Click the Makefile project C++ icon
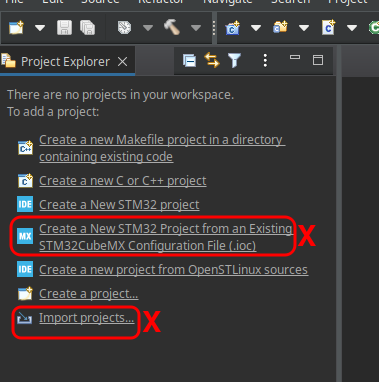Viewport: 379px width, 382px height. (25, 148)
